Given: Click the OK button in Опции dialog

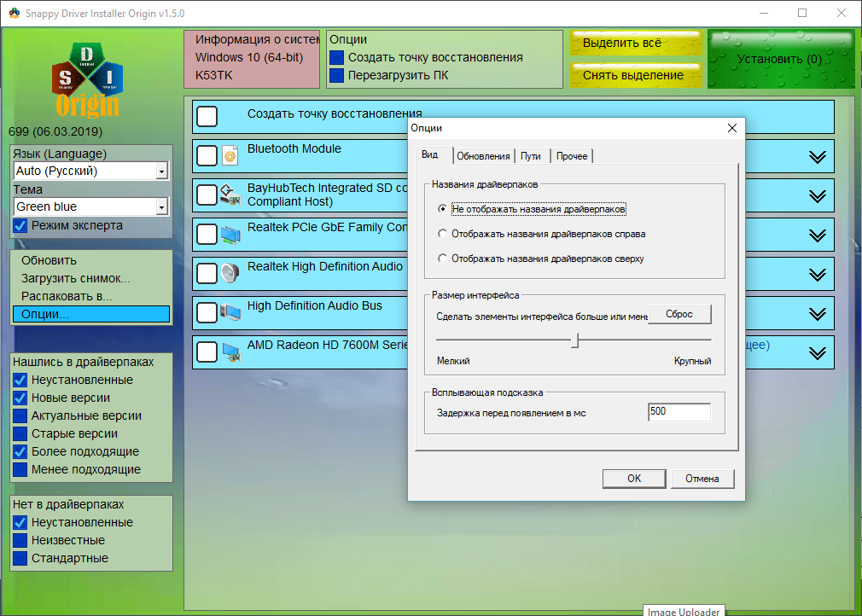Looking at the screenshot, I should (634, 479).
